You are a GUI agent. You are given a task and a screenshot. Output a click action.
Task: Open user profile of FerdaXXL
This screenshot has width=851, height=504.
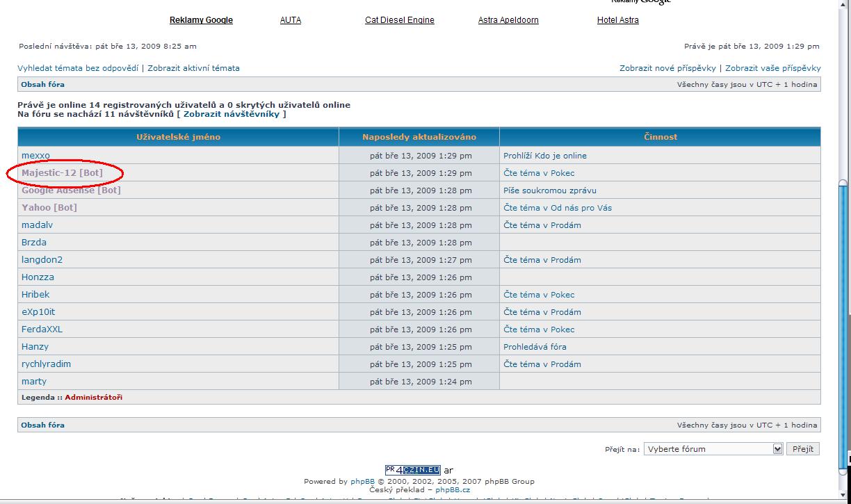(42, 330)
